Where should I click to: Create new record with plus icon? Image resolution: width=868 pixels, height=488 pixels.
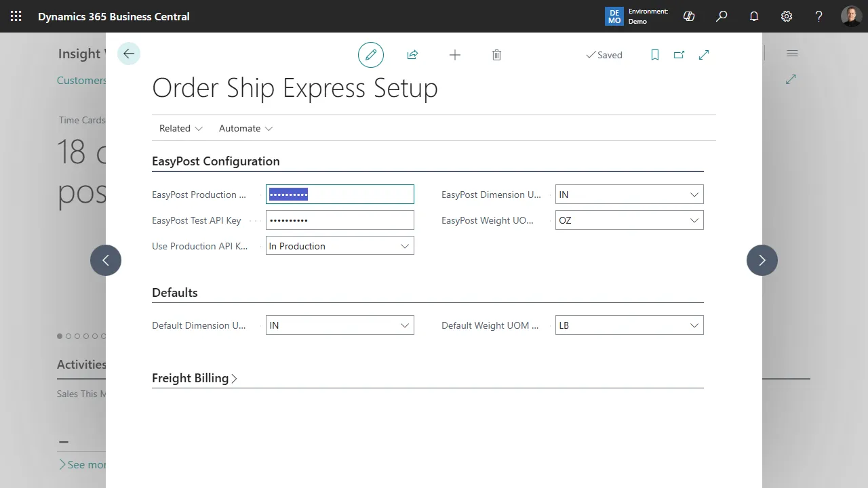455,55
